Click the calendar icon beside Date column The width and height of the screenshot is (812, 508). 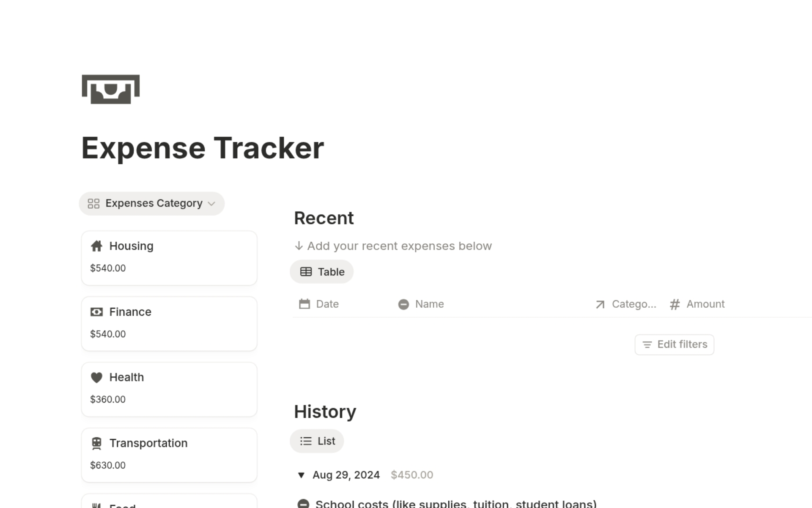pyautogui.click(x=304, y=304)
